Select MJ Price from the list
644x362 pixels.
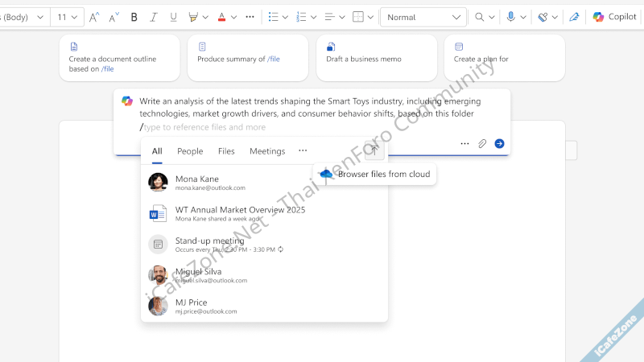(x=265, y=306)
